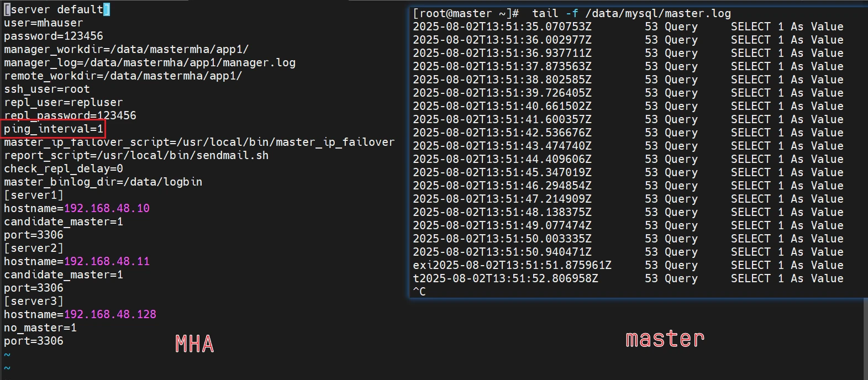Click the tail -f master.log command
Viewport: 868px width, 380px height.
tap(631, 14)
